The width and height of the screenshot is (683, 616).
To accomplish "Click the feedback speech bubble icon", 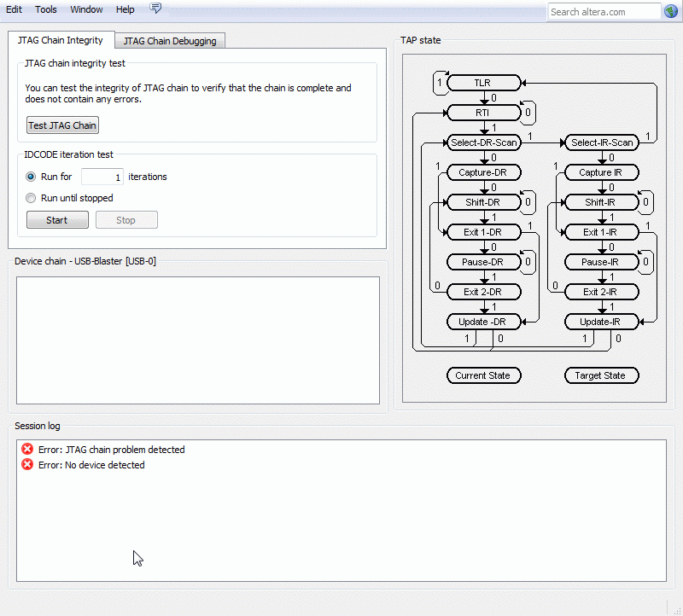I will pos(155,9).
